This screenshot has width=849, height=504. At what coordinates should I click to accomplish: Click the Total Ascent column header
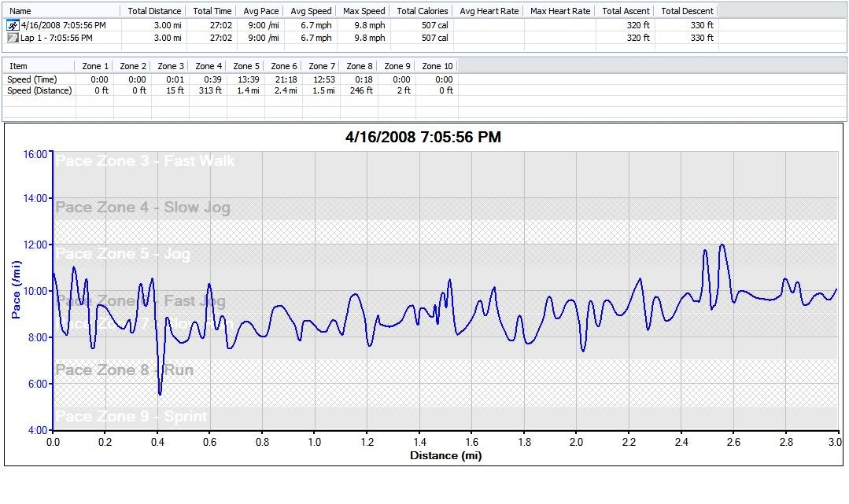point(626,11)
